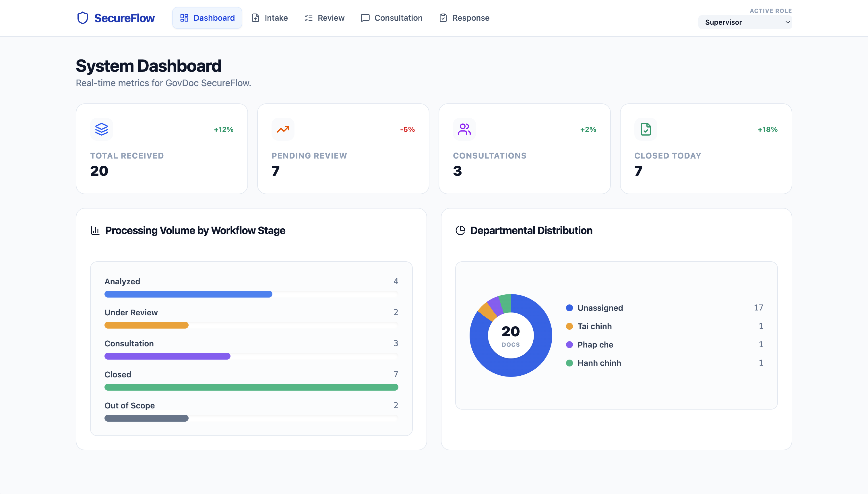Click the Intake upload file icon

coord(255,18)
